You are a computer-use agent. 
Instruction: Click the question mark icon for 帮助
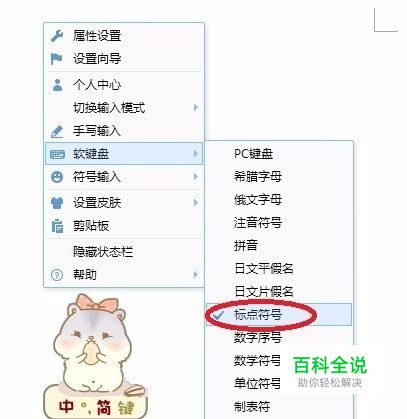pos(57,275)
